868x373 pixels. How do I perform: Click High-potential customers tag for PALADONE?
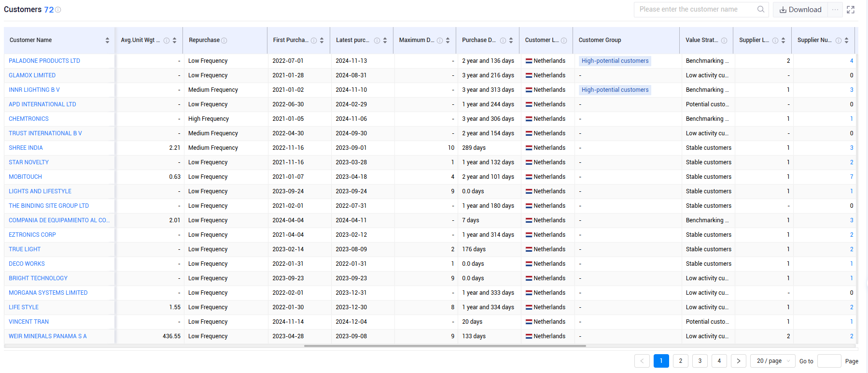pyautogui.click(x=615, y=61)
